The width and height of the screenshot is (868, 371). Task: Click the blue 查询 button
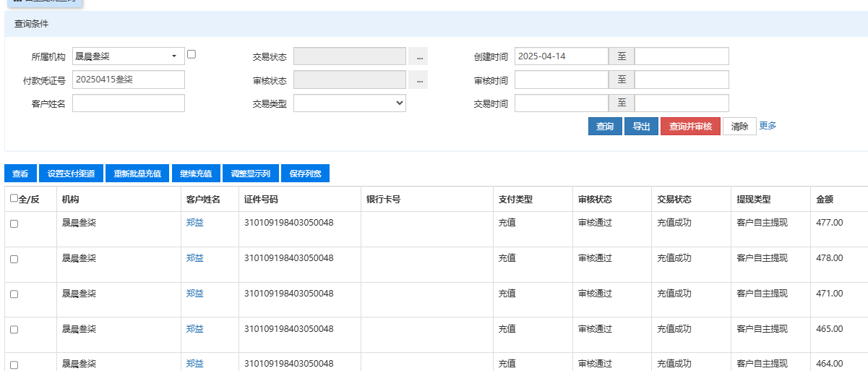[x=604, y=127]
